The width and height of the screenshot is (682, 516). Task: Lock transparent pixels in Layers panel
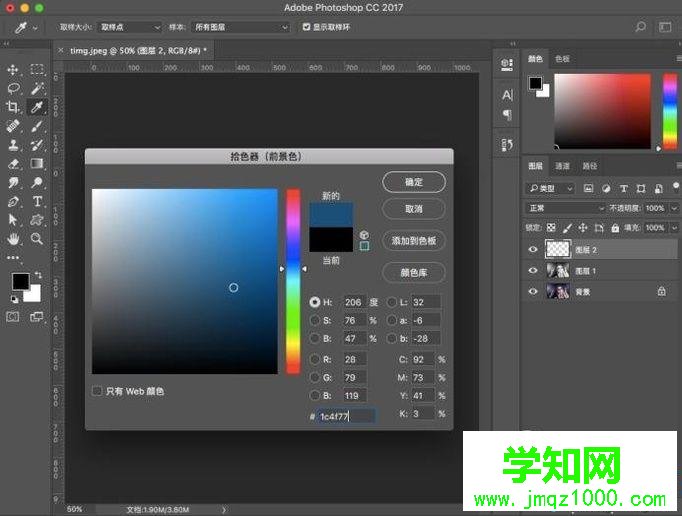[551, 228]
